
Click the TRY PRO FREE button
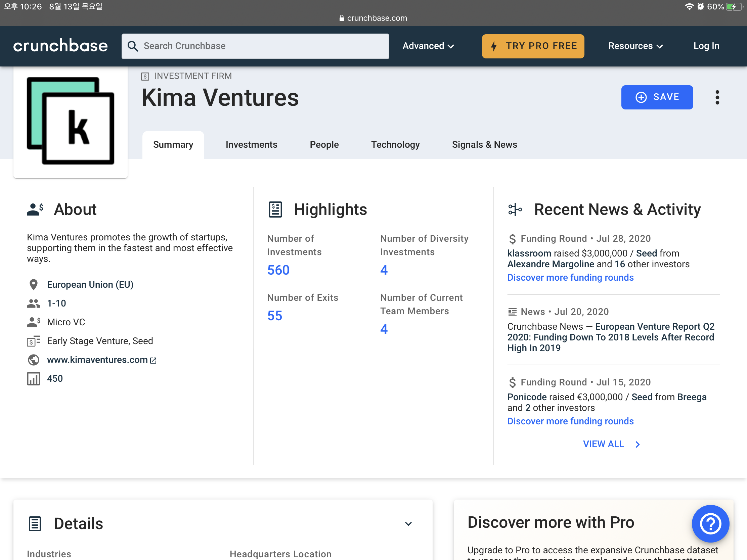(x=533, y=46)
